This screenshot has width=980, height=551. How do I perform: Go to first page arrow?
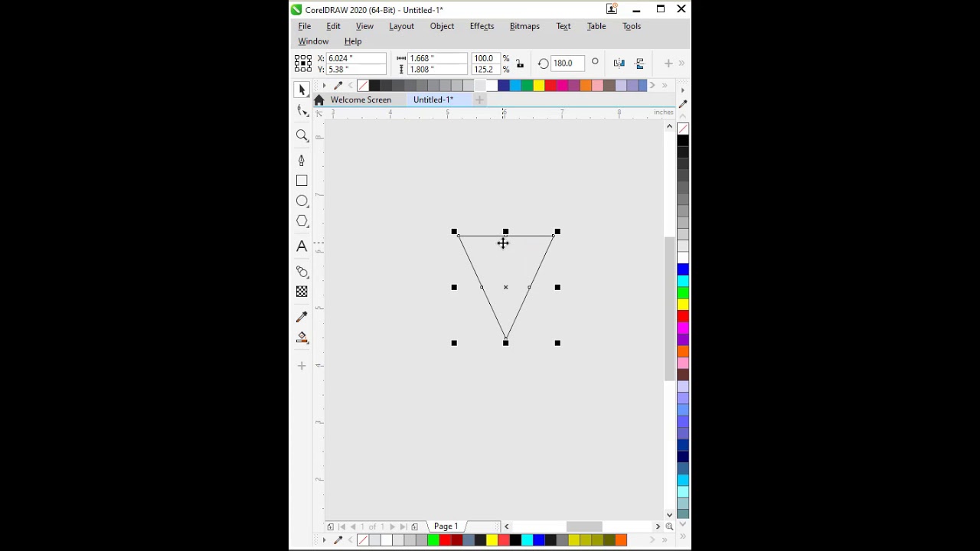click(341, 527)
